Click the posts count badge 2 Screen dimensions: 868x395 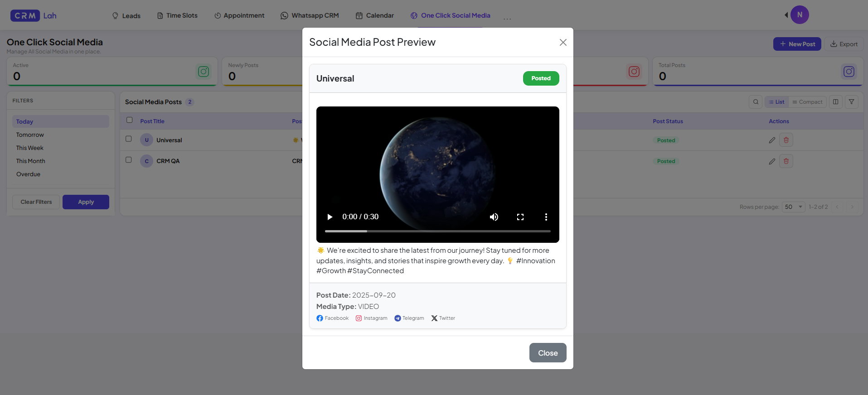(190, 102)
